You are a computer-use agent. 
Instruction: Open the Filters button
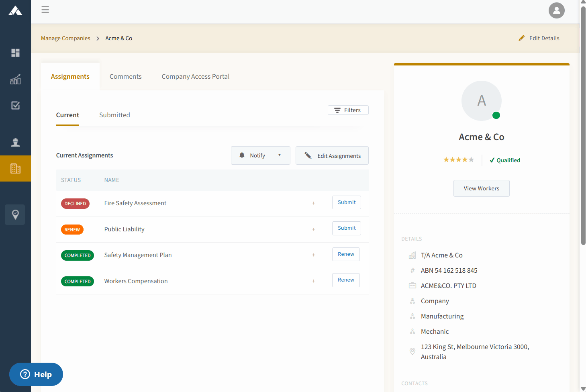point(348,110)
